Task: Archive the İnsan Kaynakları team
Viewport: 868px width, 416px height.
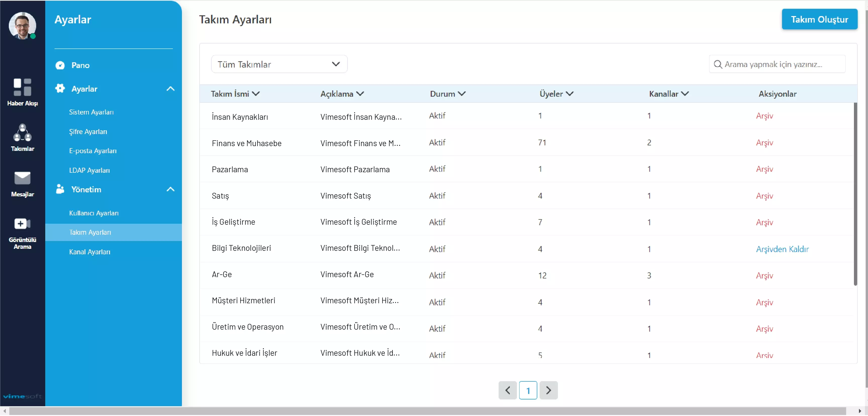Action: pyautogui.click(x=764, y=116)
